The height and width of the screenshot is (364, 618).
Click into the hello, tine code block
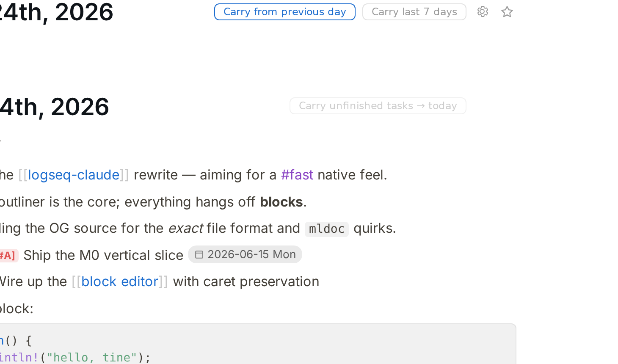click(x=257, y=344)
